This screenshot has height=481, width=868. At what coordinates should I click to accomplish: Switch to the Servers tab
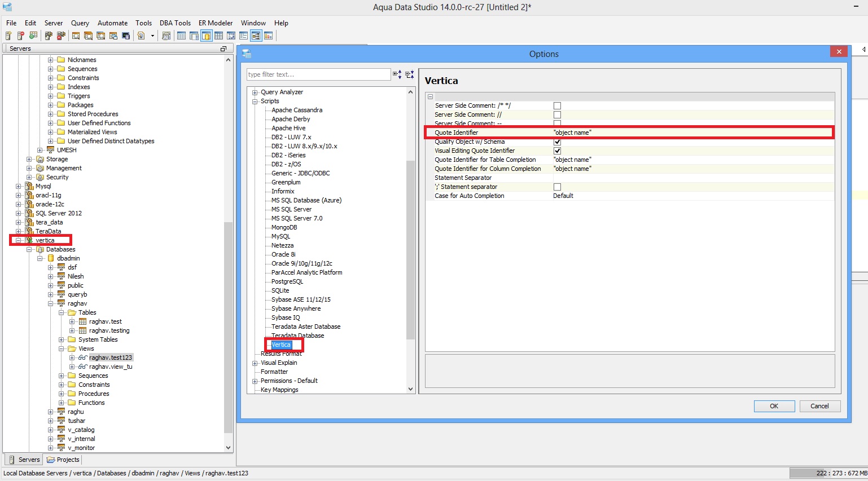click(24, 460)
